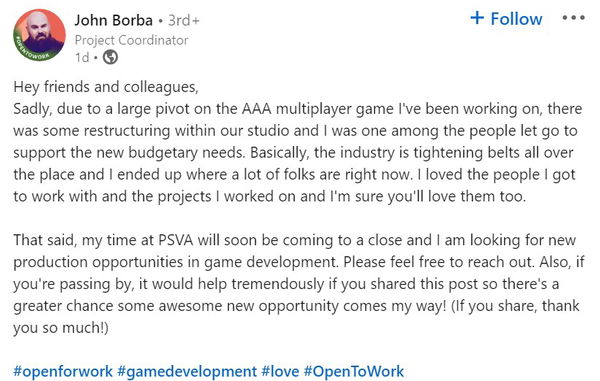Open the #gamedevelopment hashtag
The width and height of the screenshot is (600, 381).
pos(187,371)
